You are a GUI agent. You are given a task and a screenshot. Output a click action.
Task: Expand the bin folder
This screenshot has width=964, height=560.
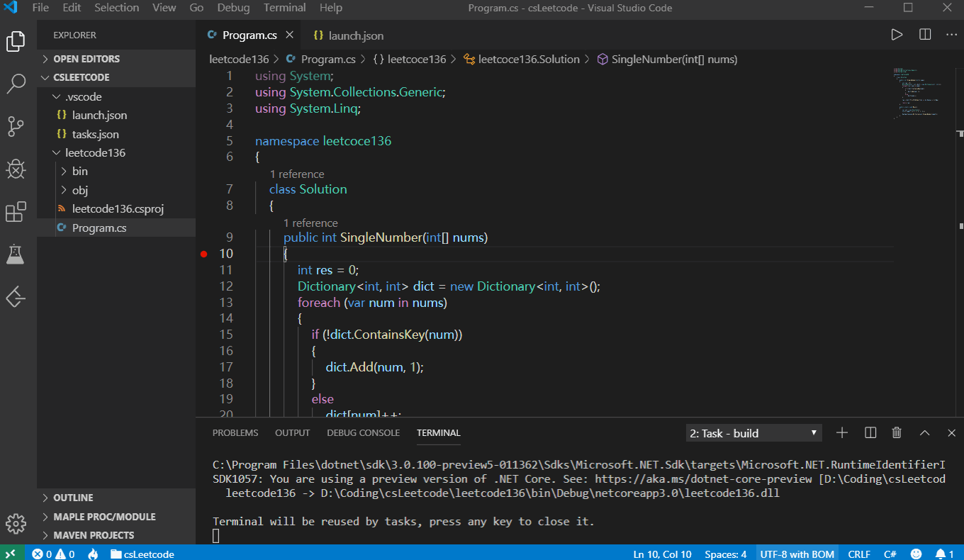pyautogui.click(x=79, y=171)
